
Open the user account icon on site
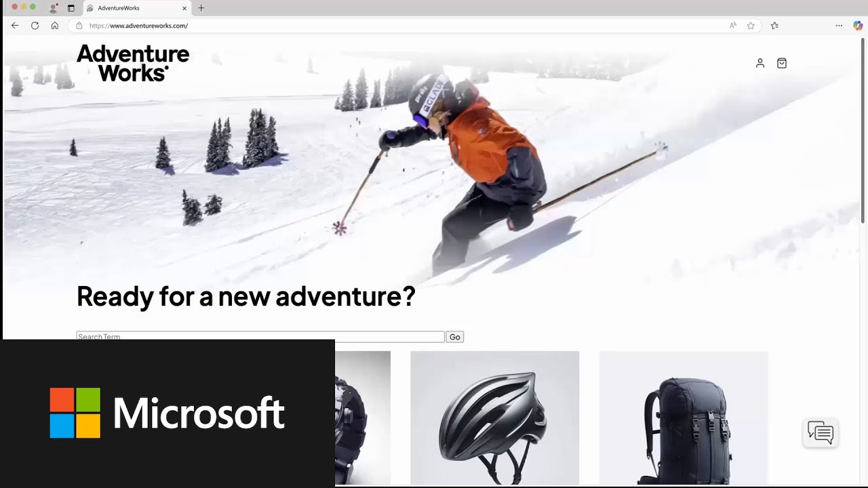coord(760,63)
